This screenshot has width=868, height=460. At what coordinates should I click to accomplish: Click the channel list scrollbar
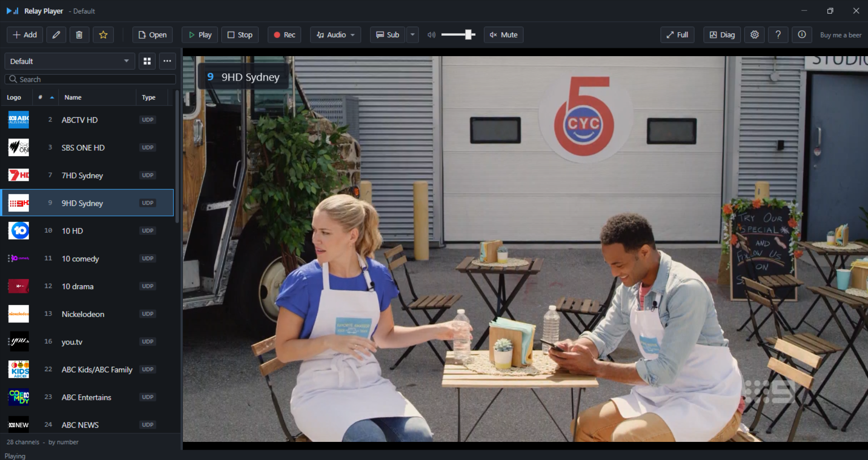[x=177, y=156]
